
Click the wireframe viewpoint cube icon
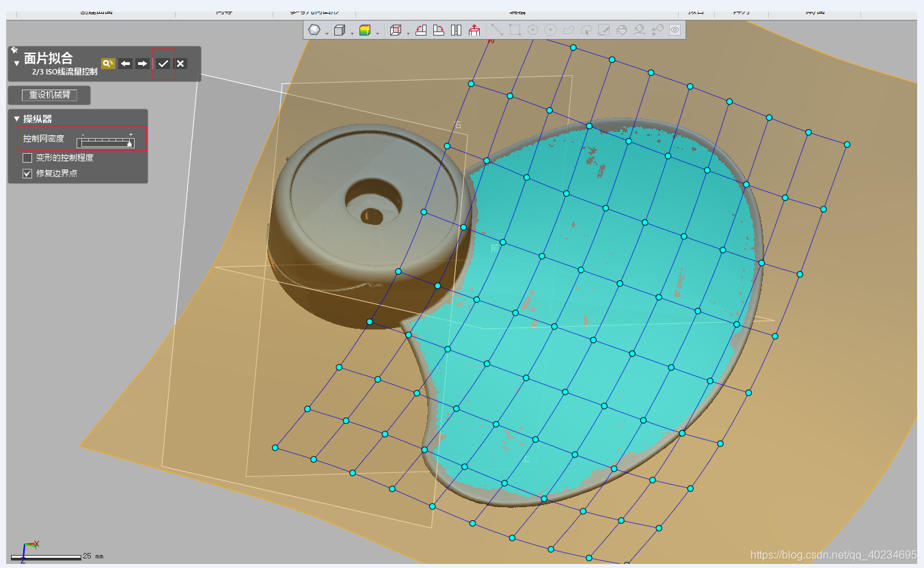point(395,30)
